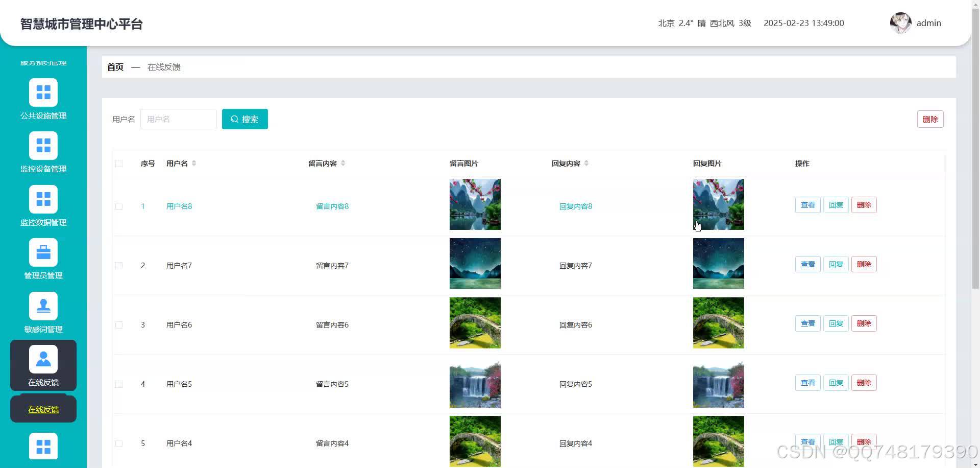The height and width of the screenshot is (468, 980).
Task: Click 查看 for 用户名5 row
Action: [808, 383]
